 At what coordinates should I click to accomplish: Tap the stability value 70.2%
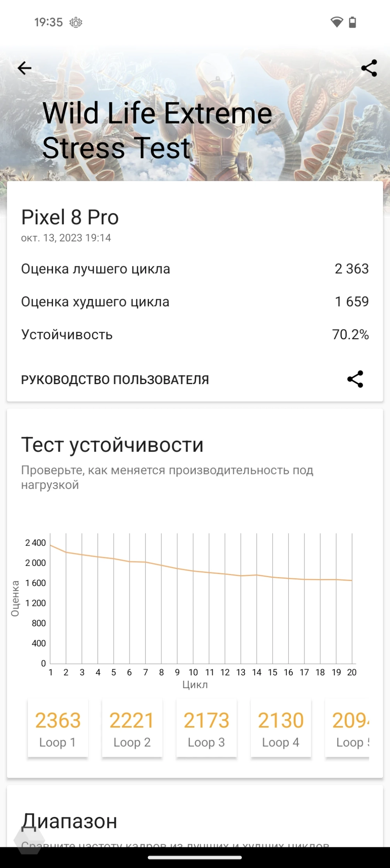pyautogui.click(x=350, y=335)
